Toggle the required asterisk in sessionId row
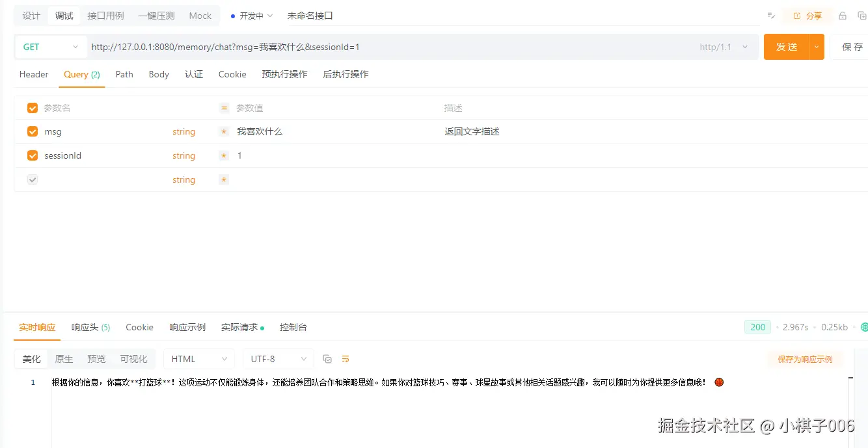The width and height of the screenshot is (868, 448). tap(224, 155)
